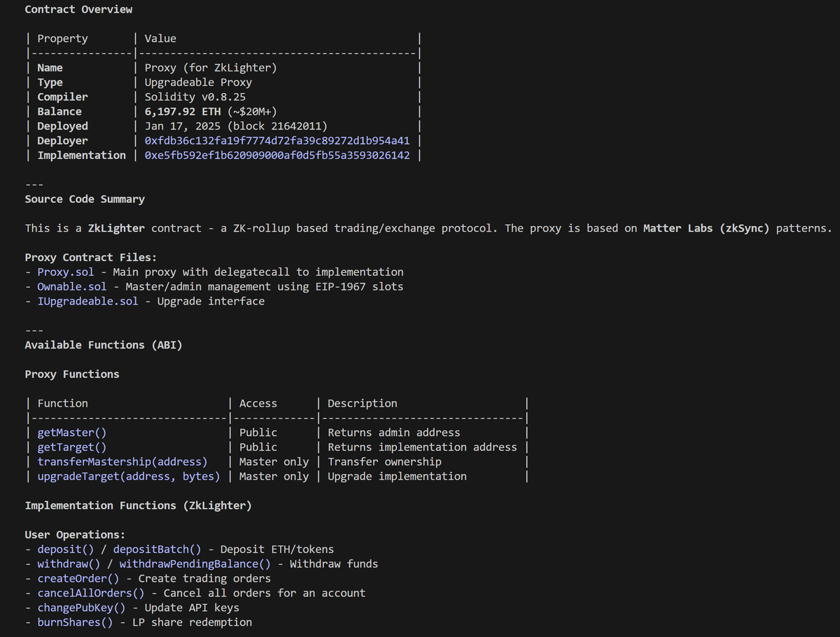Select the balance '6,197.92 ETH (~$20M+)'
The height and width of the screenshot is (637, 840).
(211, 112)
